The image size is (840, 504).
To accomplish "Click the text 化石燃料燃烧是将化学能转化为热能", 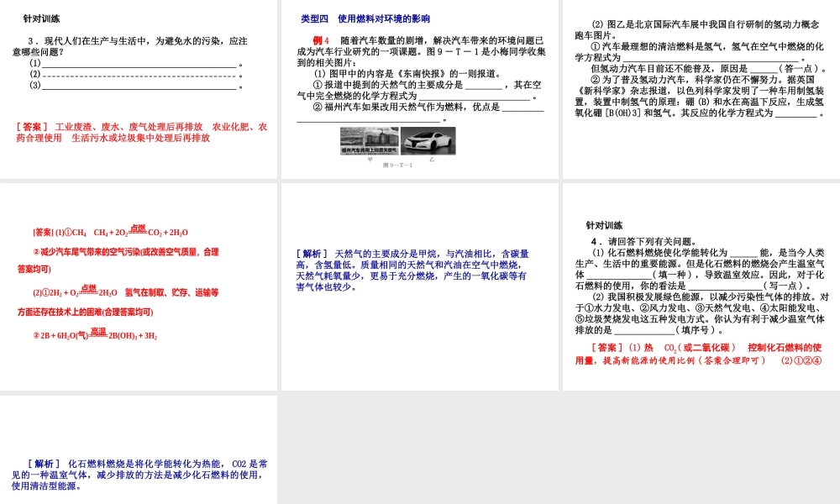I will (x=144, y=464).
